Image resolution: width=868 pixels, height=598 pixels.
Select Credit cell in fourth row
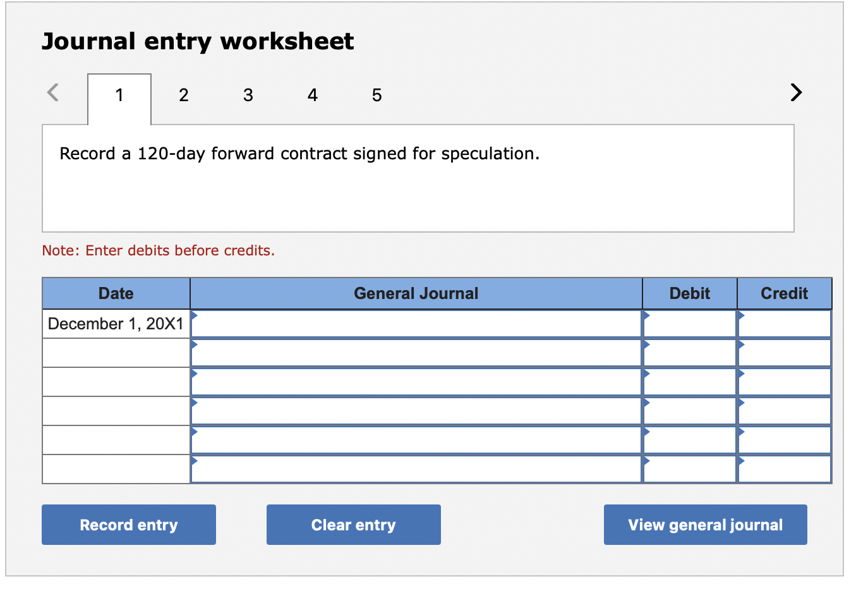[785, 411]
